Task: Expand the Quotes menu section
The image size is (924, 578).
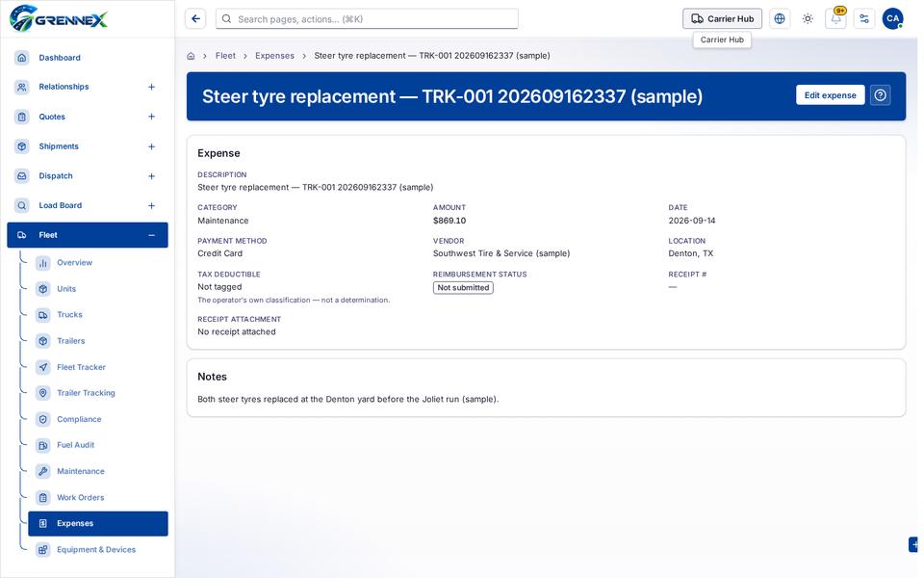Action: point(151,117)
